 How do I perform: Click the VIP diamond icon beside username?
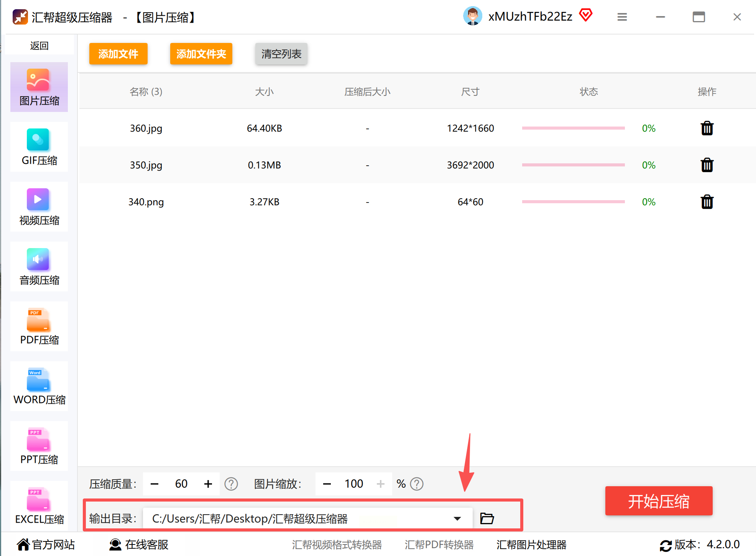tap(585, 15)
